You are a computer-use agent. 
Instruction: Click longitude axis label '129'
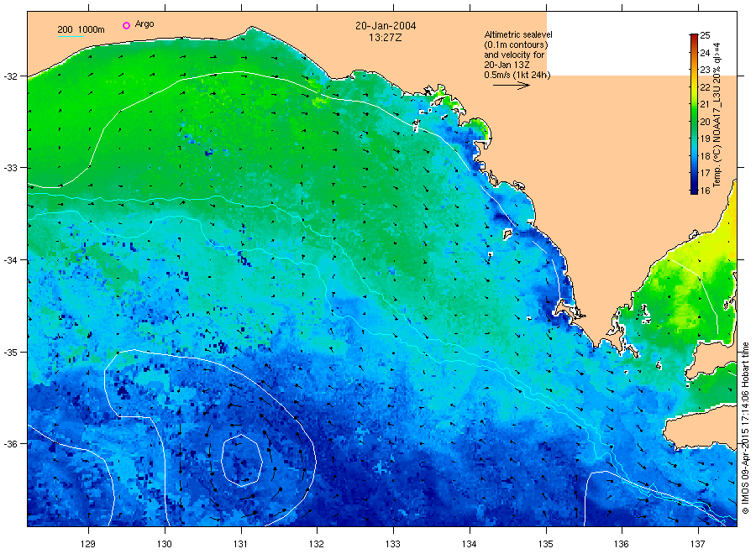tap(88, 544)
